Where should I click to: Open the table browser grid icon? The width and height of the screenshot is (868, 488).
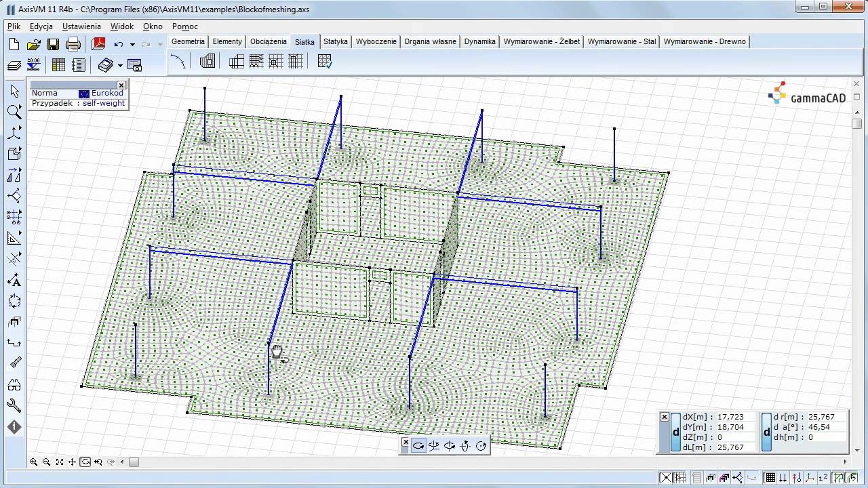[59, 65]
